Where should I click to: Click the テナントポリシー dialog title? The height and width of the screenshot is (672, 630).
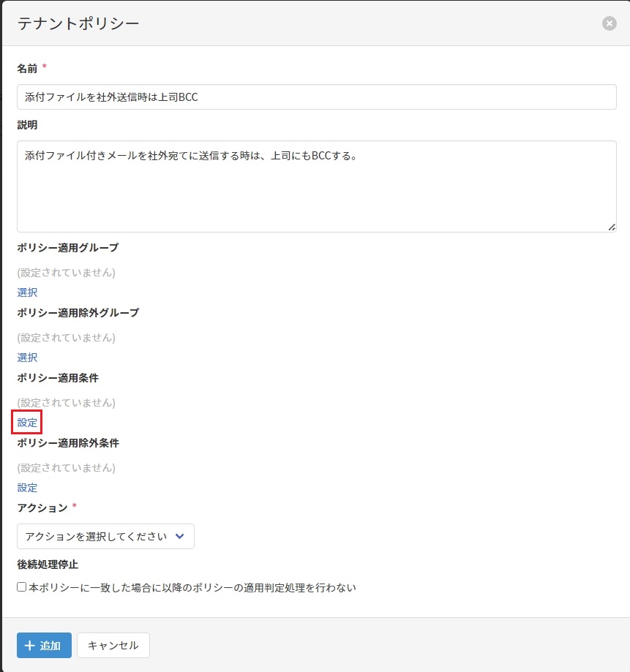click(x=78, y=23)
